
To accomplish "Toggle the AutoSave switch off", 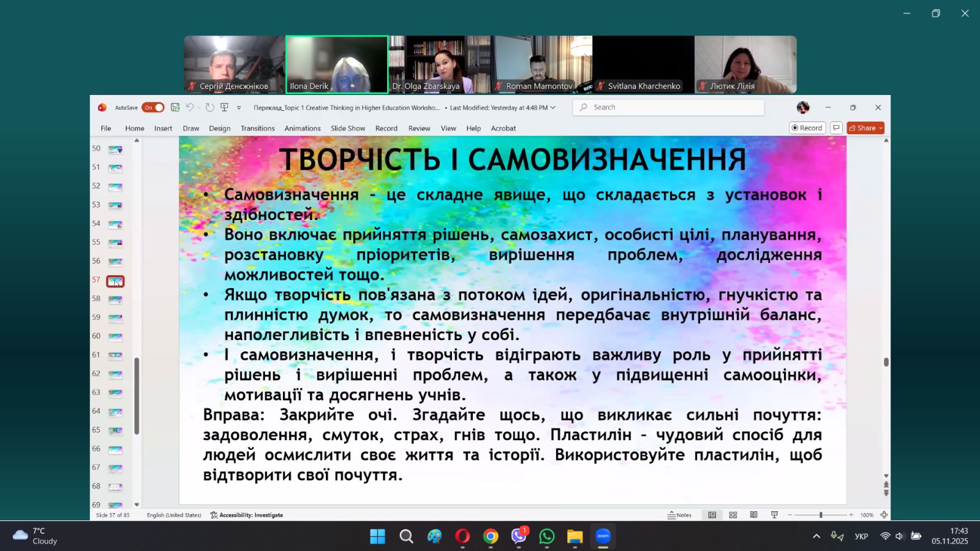I will click(153, 108).
